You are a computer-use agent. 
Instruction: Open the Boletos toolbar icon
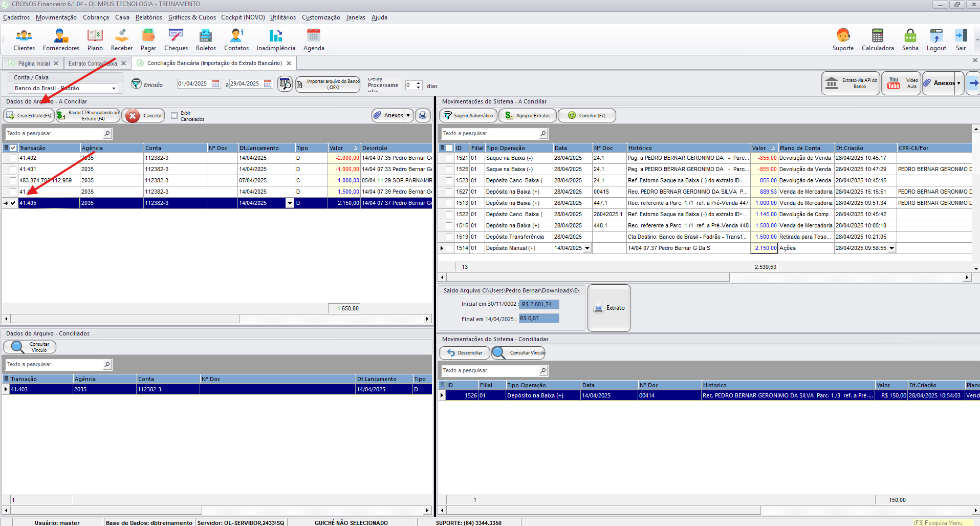pos(206,40)
